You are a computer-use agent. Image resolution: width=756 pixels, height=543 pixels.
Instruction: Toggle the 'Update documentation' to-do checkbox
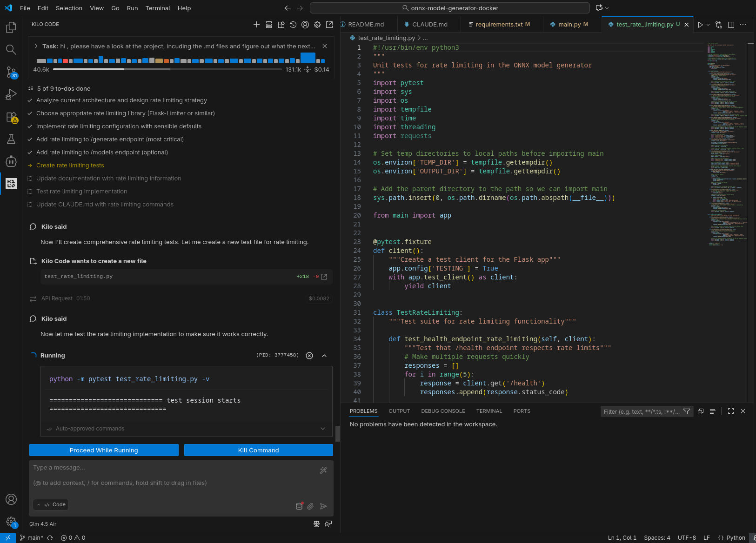pos(30,179)
